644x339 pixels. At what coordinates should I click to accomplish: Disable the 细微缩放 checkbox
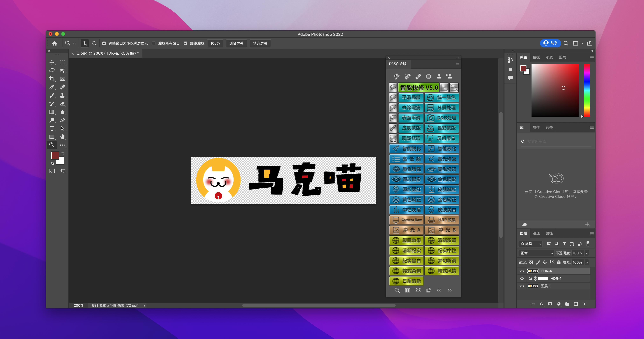pos(185,43)
